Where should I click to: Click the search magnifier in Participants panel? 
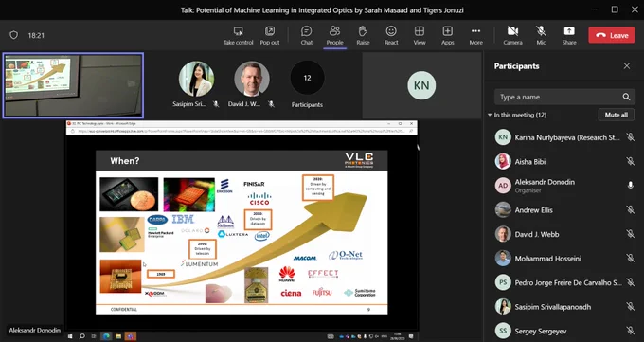click(626, 97)
